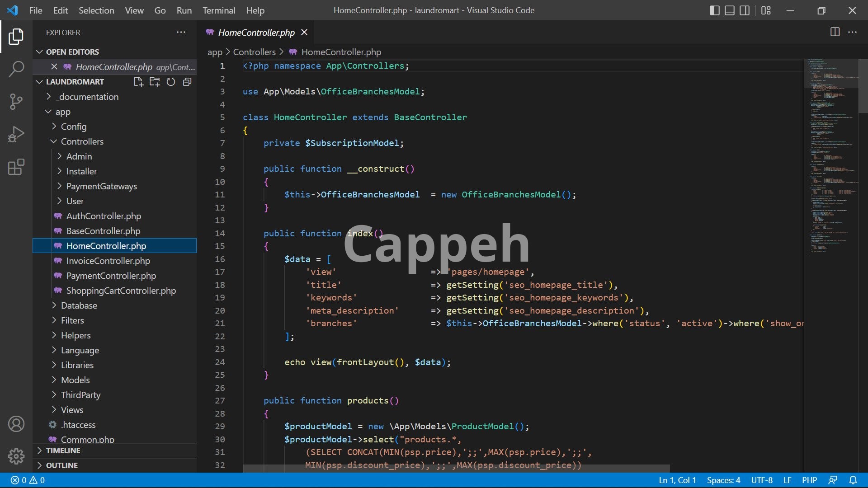Viewport: 868px width, 488px height.
Task: Toggle Secondary Side Bar layout button
Action: 745,10
